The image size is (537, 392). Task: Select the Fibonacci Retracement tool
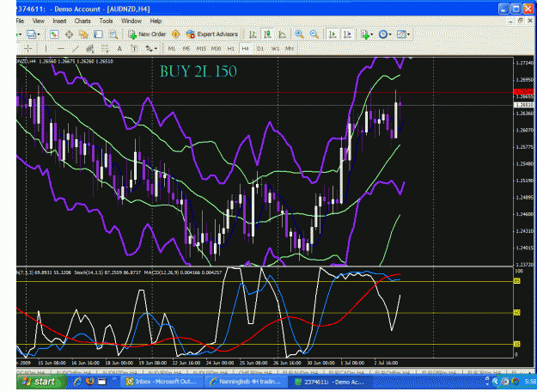coord(105,49)
